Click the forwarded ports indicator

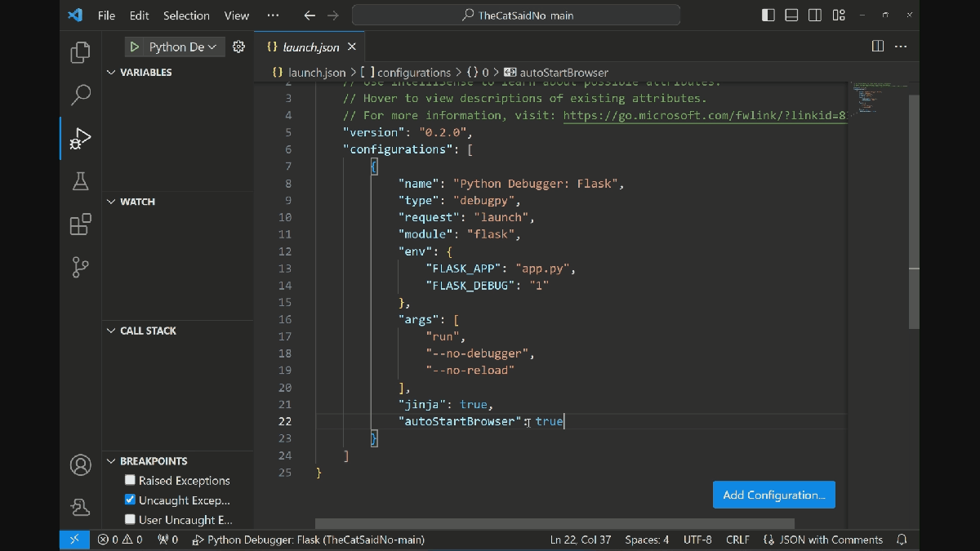(x=168, y=540)
